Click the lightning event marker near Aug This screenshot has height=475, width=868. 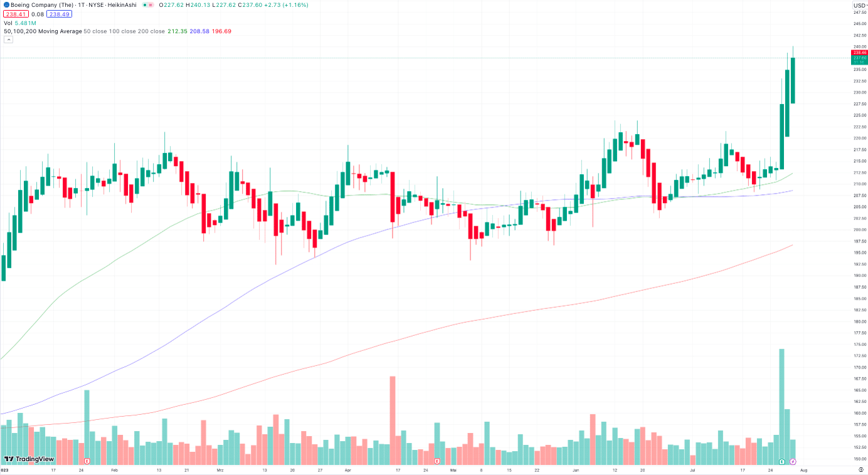click(793, 461)
